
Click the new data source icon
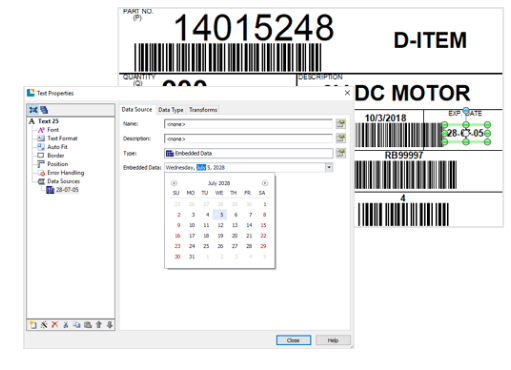click(x=33, y=325)
